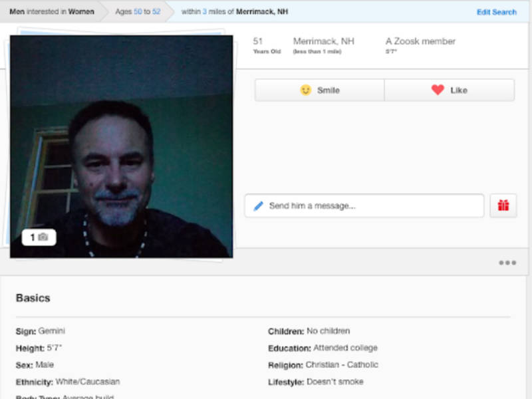This screenshot has height=399, width=532.
Task: Click the blue pencil icon in message box
Action: pyautogui.click(x=259, y=206)
